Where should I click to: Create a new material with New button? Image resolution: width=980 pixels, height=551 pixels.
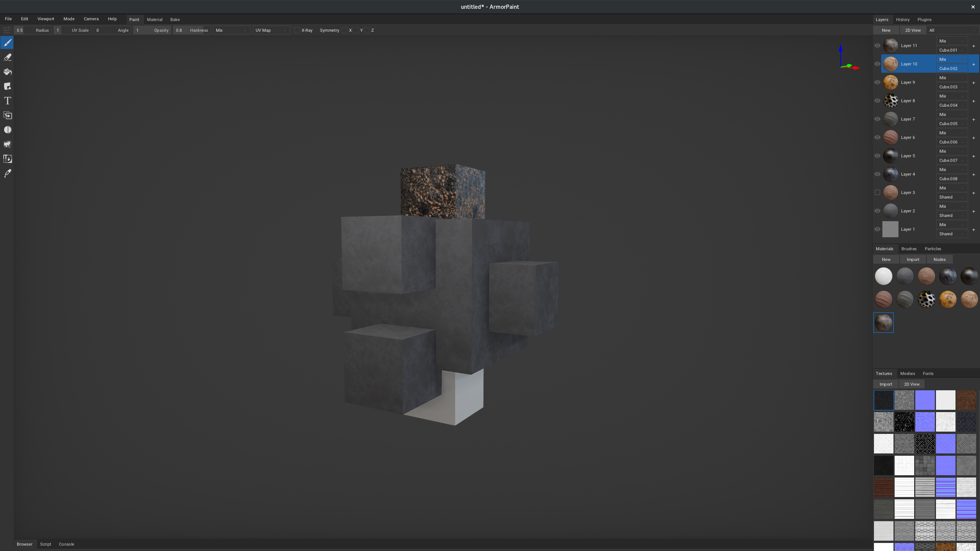coord(885,259)
